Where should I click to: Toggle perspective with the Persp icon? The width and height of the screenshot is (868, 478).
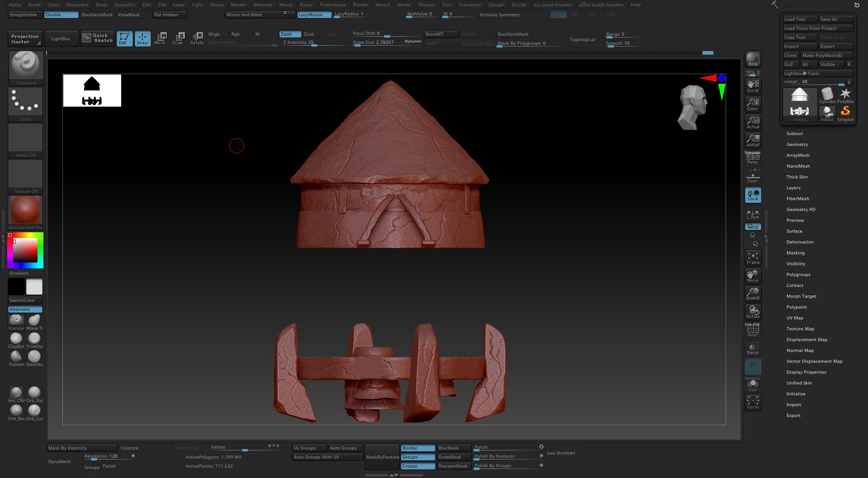(753, 158)
